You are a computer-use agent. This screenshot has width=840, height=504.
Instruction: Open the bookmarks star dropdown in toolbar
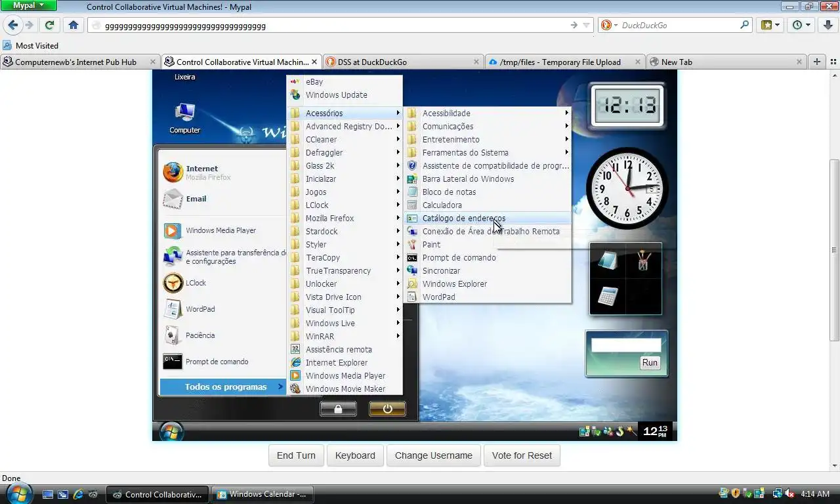770,25
